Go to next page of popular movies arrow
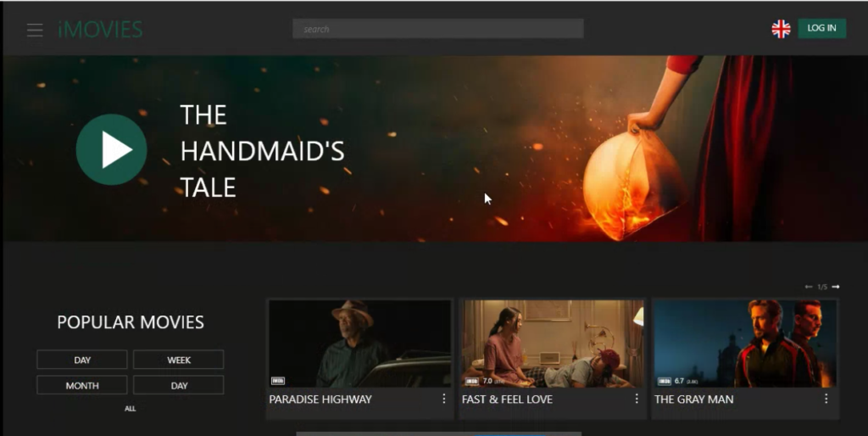868x436 pixels. pyautogui.click(x=836, y=287)
